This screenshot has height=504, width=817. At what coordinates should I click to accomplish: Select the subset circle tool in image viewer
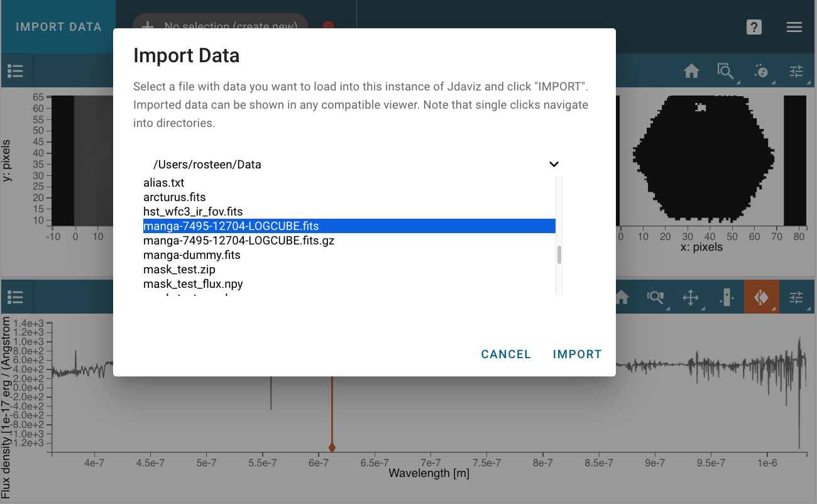point(761,71)
